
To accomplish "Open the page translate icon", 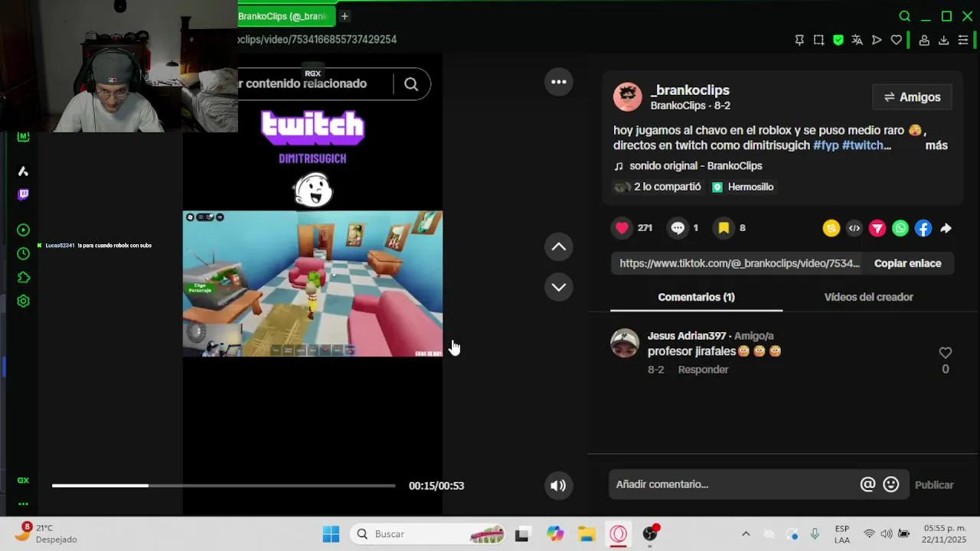I will pyautogui.click(x=857, y=40).
